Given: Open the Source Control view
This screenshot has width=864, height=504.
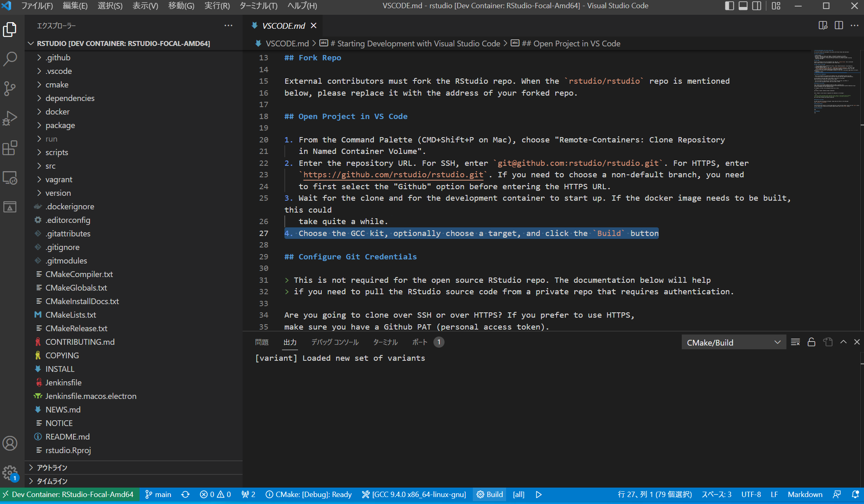Looking at the screenshot, I should click(x=10, y=89).
